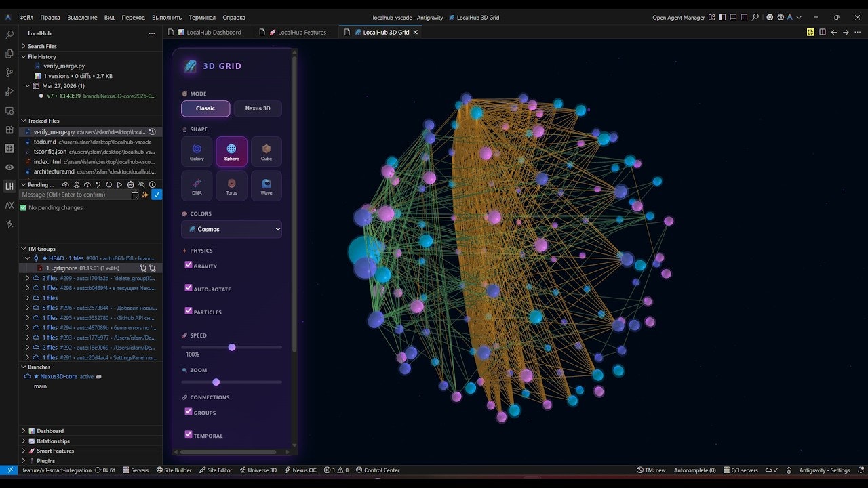This screenshot has height=488, width=868.
Task: Choose the Sphere shape
Action: (231, 151)
